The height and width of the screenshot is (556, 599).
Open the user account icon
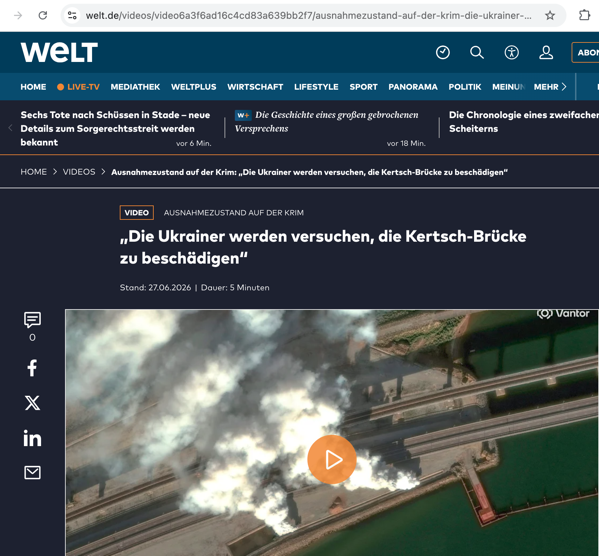click(546, 52)
